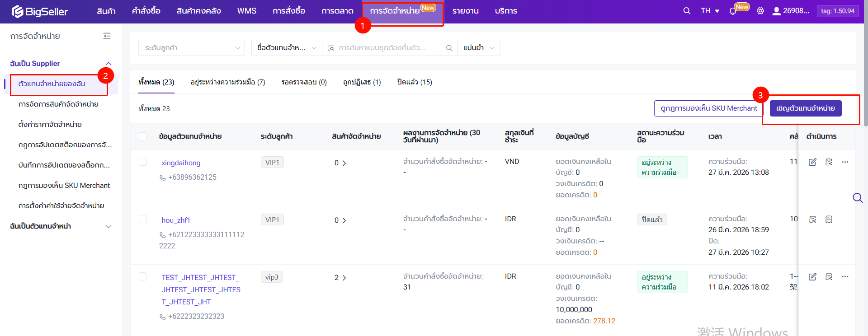Viewport: 868px width, 336px height.
Task: Switch to ถูกปฏิเสธ (1) tab
Action: pos(362,82)
